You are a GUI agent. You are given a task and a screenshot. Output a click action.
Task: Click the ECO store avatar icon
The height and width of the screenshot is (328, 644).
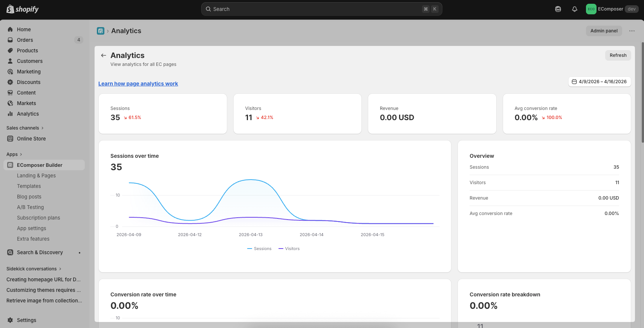coord(591,9)
